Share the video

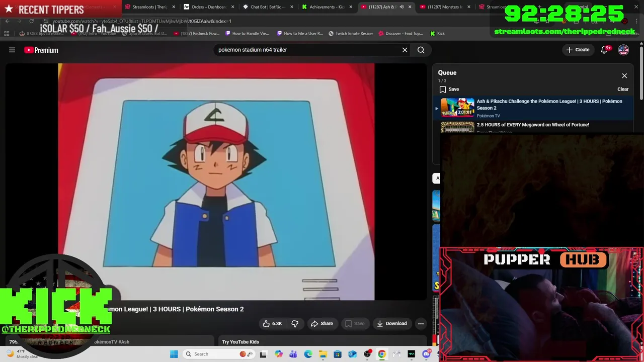point(321,323)
